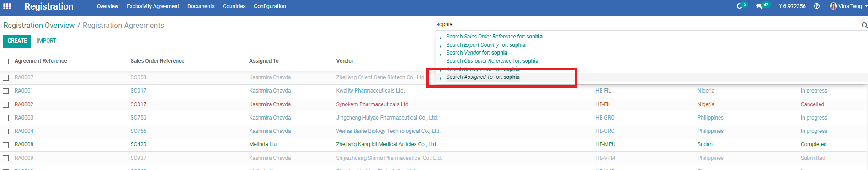Open the Documents menu

[x=201, y=6]
